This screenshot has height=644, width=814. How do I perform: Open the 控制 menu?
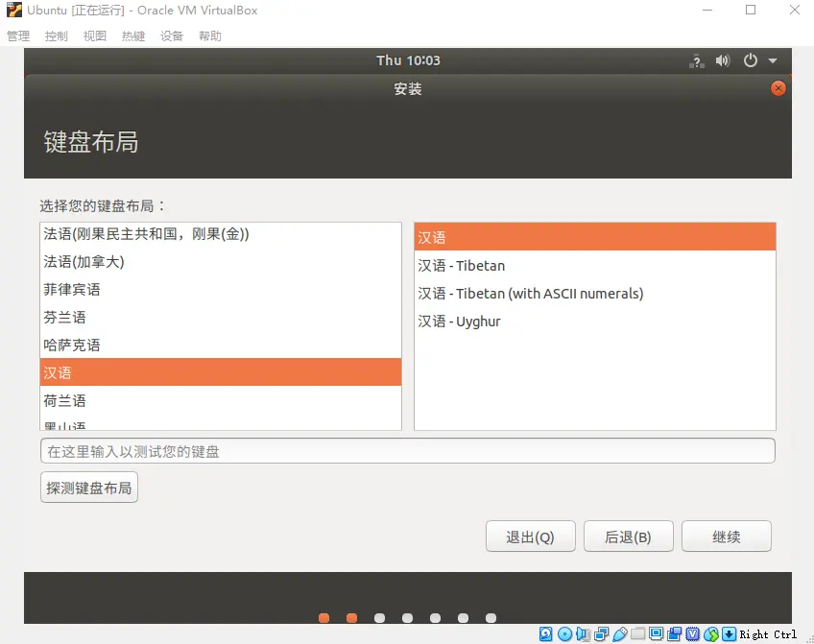(56, 36)
